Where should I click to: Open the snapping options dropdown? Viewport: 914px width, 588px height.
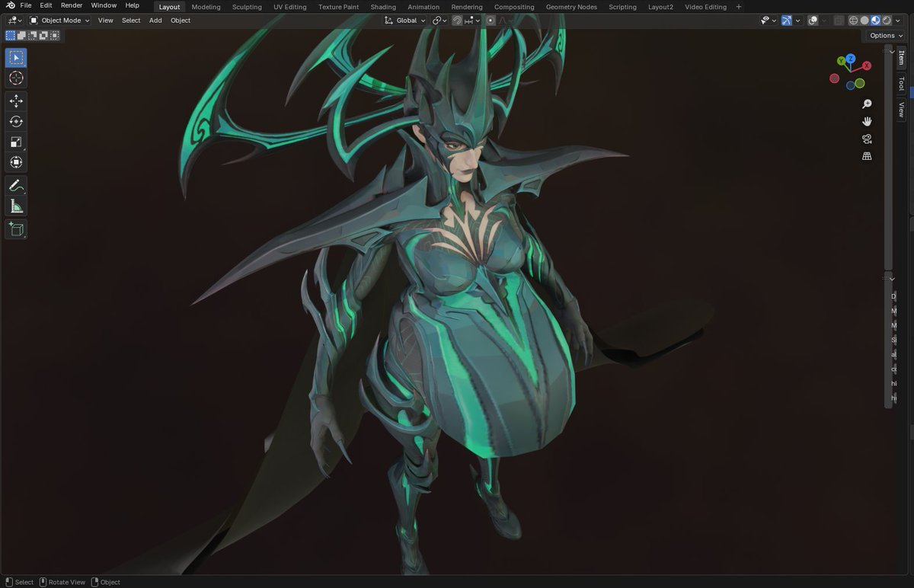click(x=472, y=21)
